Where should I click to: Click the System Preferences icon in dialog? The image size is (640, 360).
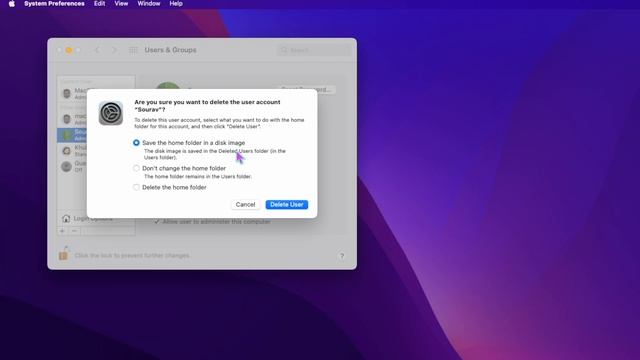[111, 113]
